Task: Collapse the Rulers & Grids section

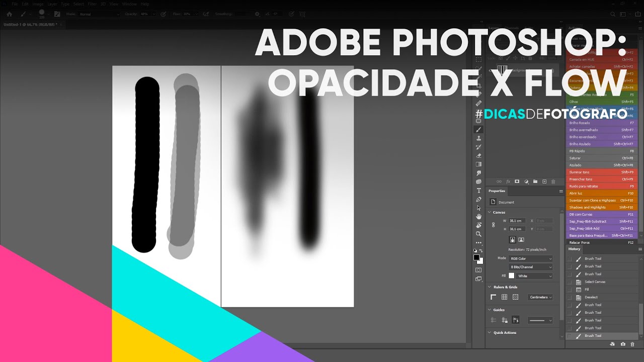Action: click(490, 287)
